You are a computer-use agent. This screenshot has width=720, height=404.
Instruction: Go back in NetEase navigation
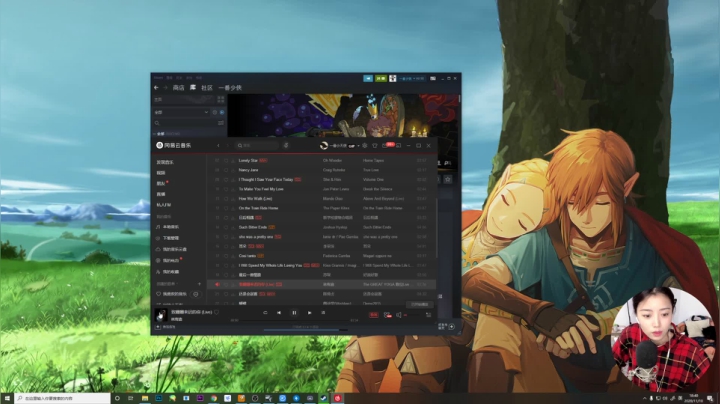(x=218, y=146)
